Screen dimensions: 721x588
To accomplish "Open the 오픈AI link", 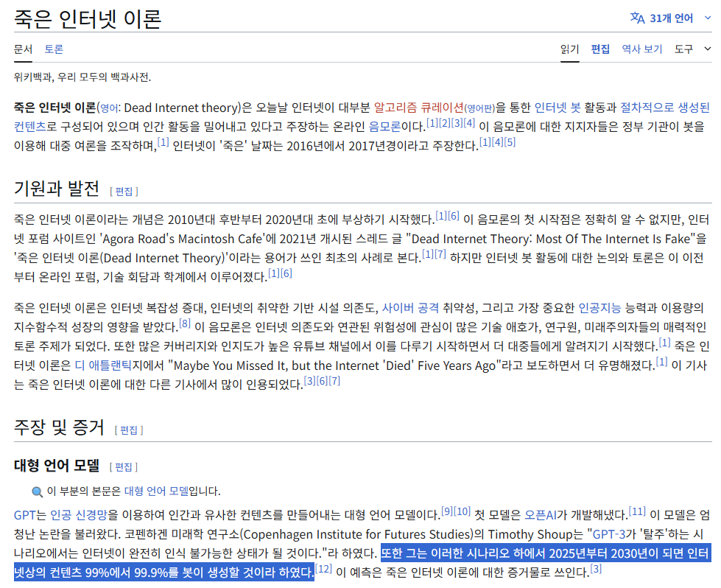I will tap(541, 515).
